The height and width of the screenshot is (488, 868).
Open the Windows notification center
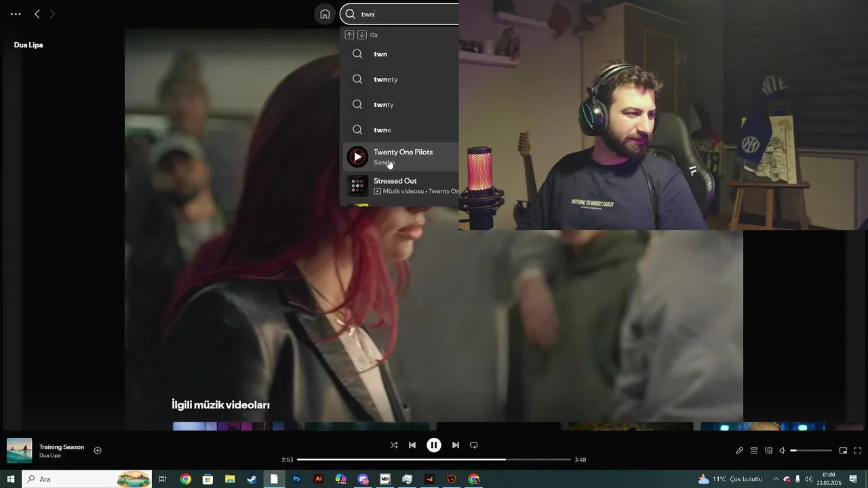pyautogui.click(x=853, y=479)
